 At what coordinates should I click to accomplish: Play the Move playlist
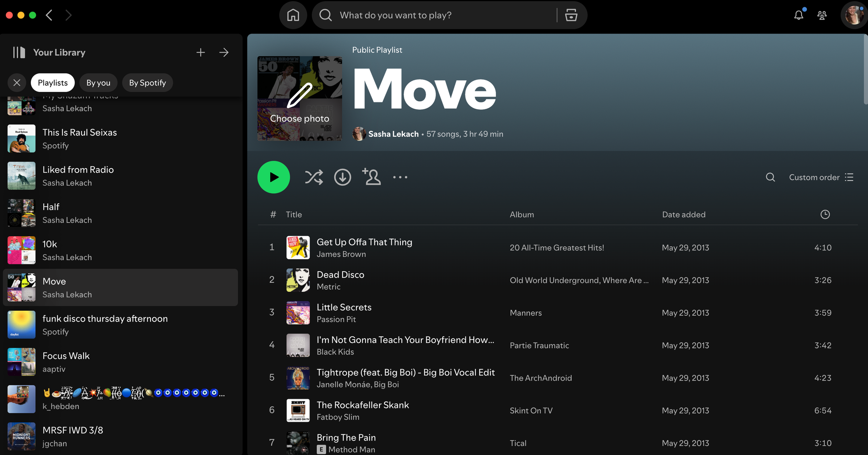click(273, 177)
